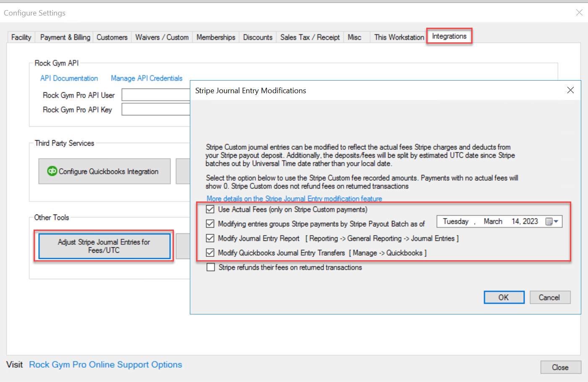The image size is (588, 382).
Task: Click the Close button of Configure Settings
Action: click(561, 367)
